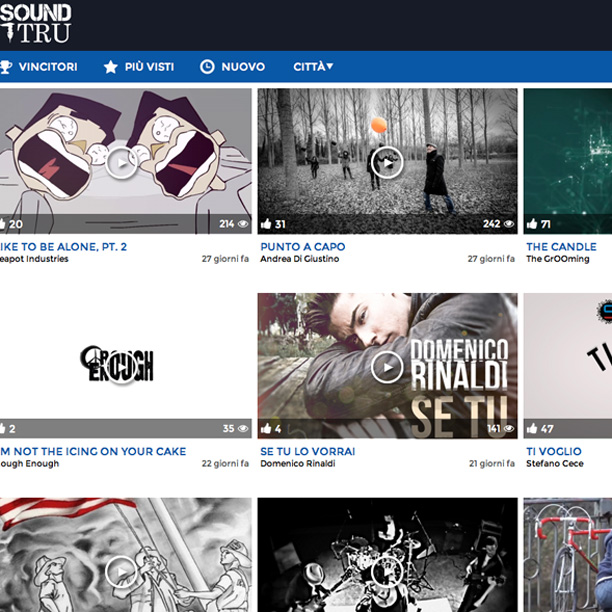Click the eye views icon showing 35
The height and width of the screenshot is (612, 612).
coord(243,429)
